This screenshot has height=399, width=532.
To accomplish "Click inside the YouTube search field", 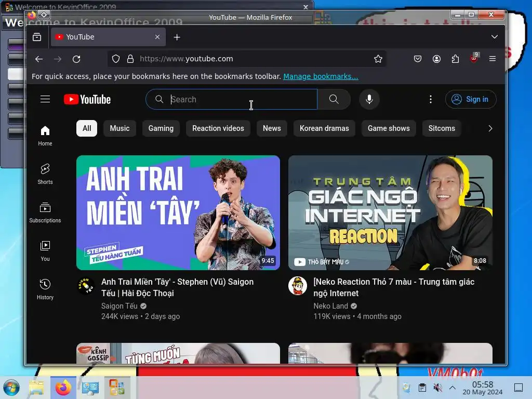I will (x=231, y=99).
